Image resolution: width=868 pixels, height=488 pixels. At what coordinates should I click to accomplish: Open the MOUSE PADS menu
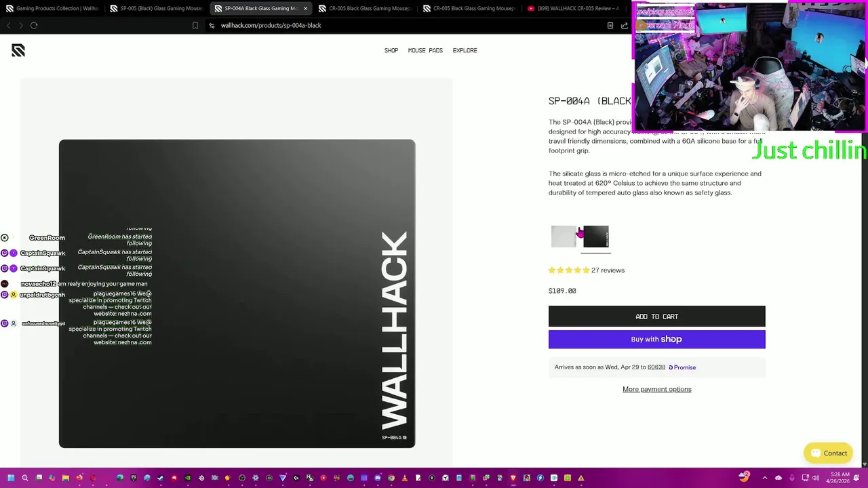tap(425, 50)
